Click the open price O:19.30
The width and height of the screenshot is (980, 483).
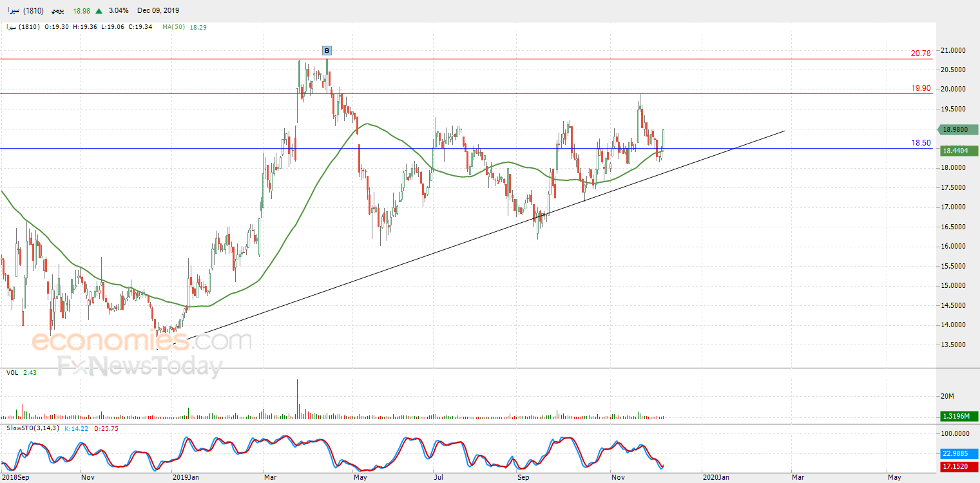pyautogui.click(x=57, y=27)
